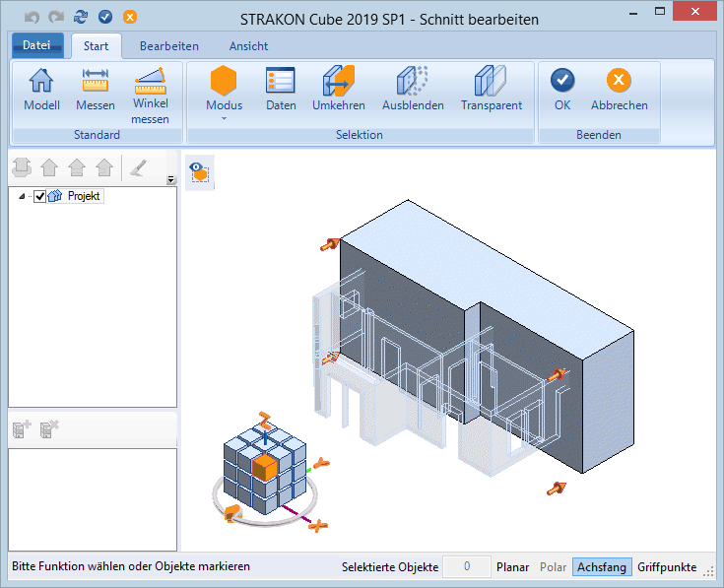Click the bottom-right section arrow handle
The image size is (724, 588).
coord(557,489)
